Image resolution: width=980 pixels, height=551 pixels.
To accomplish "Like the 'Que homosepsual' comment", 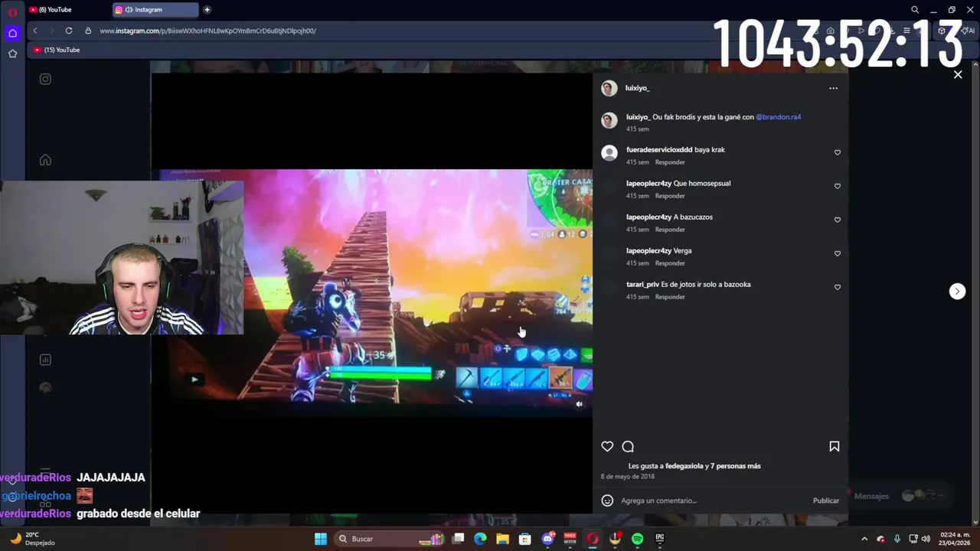I will click(x=838, y=186).
